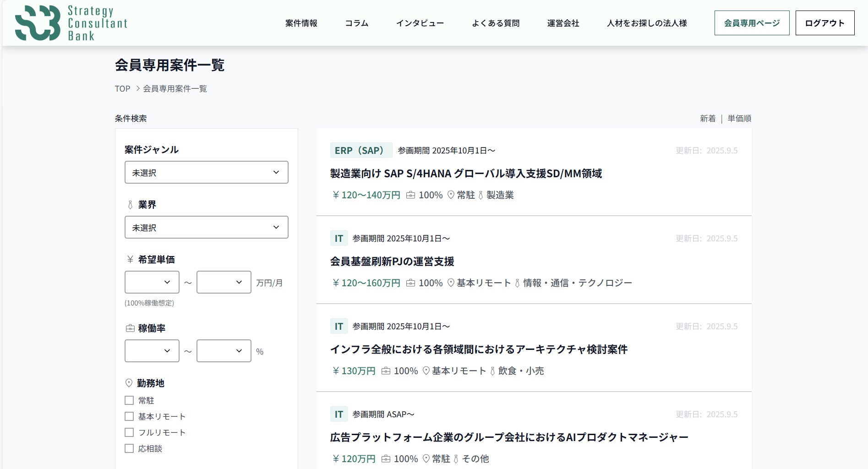The width and height of the screenshot is (868, 469).
Task: Click tie icon next to 飲食・小売
Action: (x=493, y=371)
